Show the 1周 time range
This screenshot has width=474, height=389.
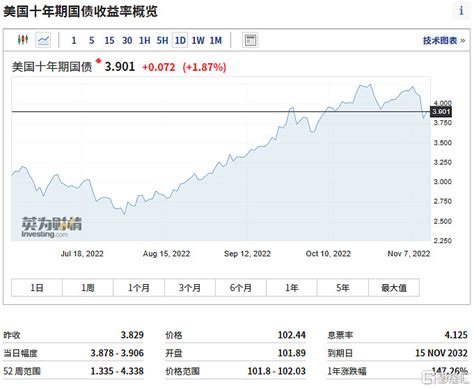88,288
